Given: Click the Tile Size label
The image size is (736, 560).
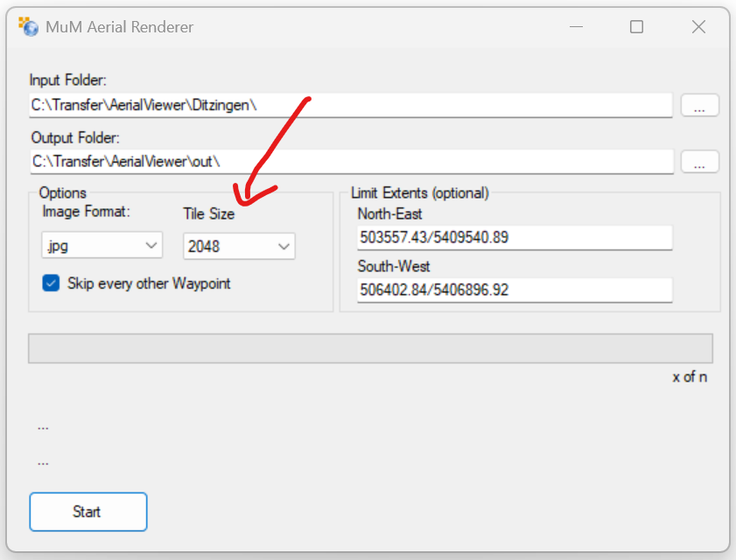Looking at the screenshot, I should coord(208,213).
